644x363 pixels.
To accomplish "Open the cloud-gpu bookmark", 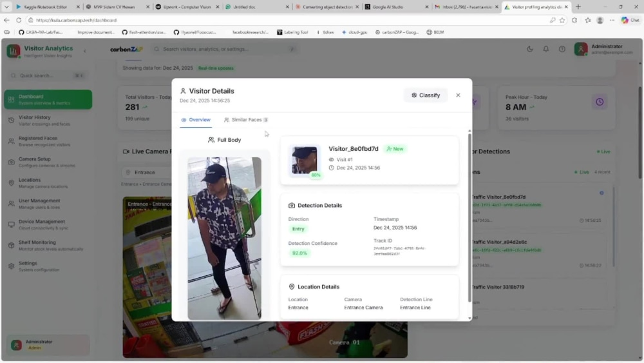I will coord(354,32).
